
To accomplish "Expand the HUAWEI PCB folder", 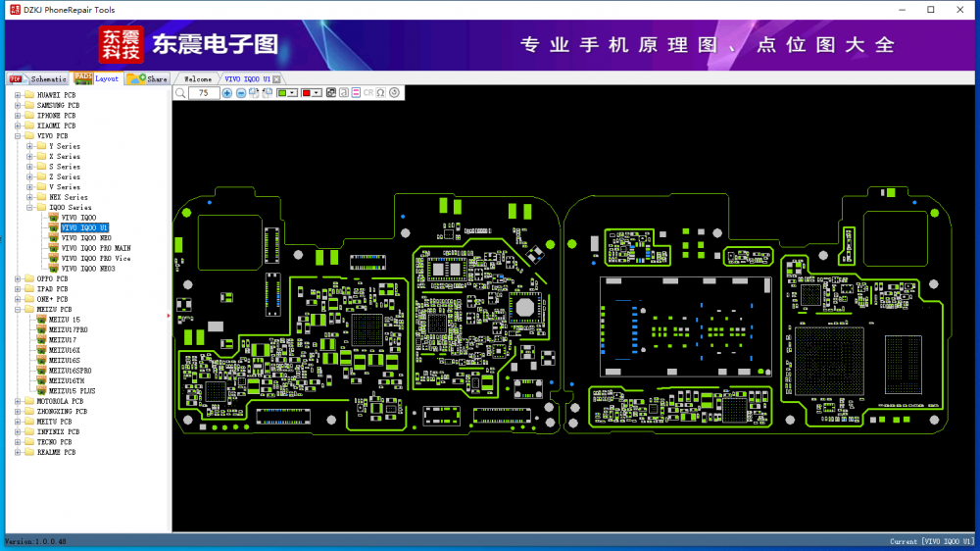I will [18, 95].
